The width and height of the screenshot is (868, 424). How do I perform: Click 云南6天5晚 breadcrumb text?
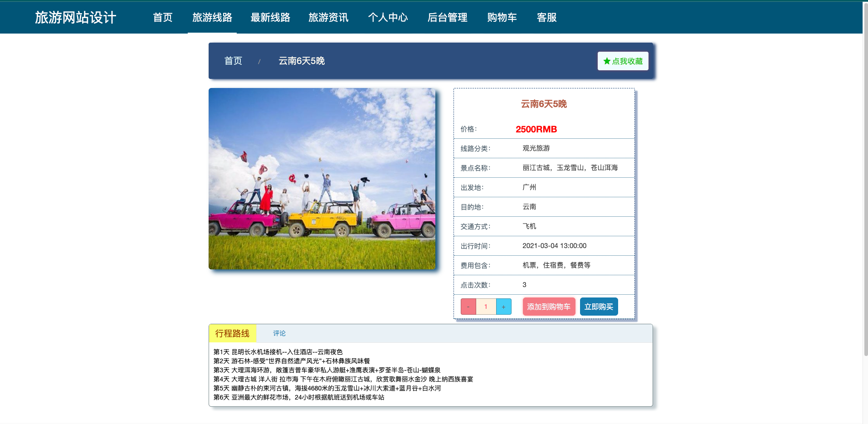pos(302,61)
